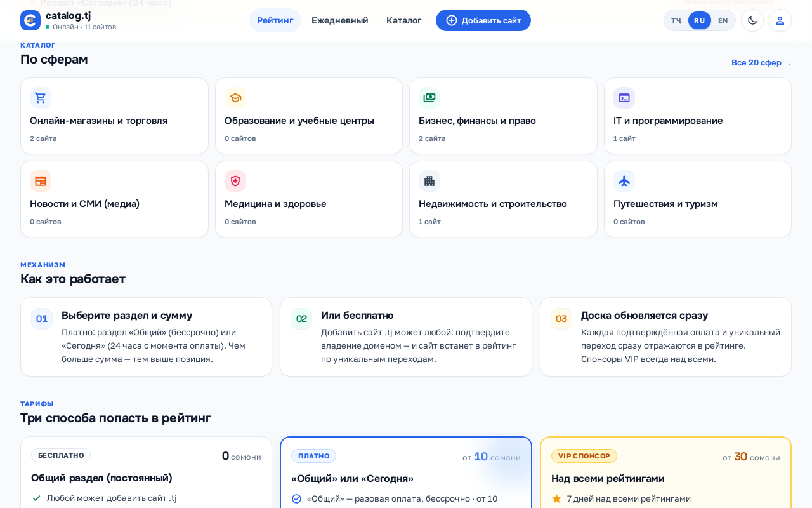The height and width of the screenshot is (508, 812).
Task: Click the terminal IT programming icon
Action: 624,98
